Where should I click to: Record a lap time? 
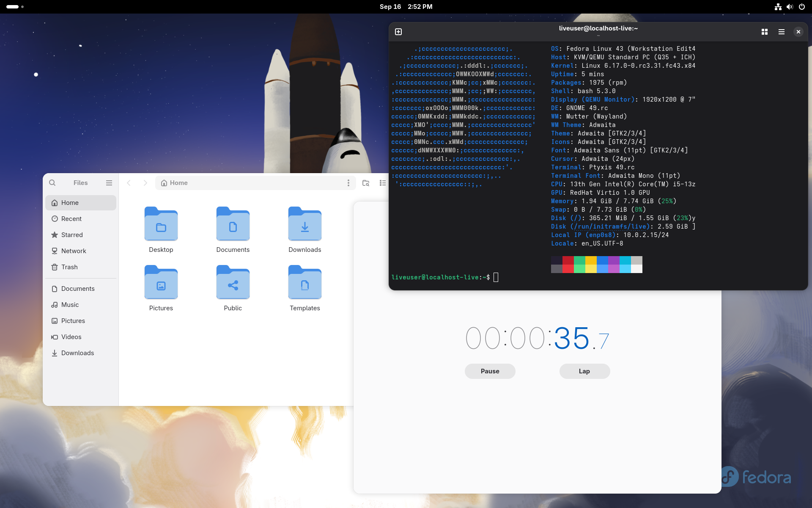584,371
